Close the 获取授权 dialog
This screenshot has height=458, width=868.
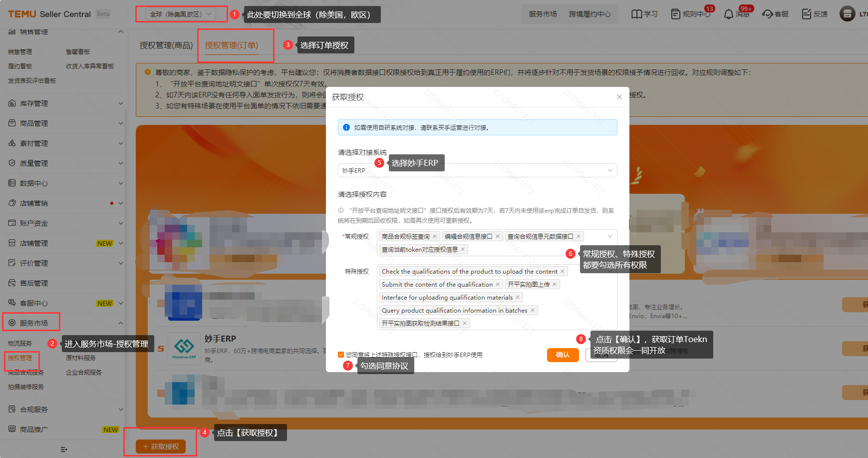coord(619,97)
